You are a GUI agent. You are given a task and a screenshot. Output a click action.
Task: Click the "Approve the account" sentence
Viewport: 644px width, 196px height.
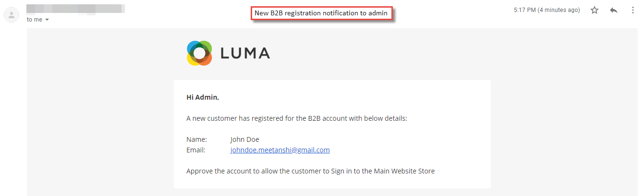pos(310,171)
